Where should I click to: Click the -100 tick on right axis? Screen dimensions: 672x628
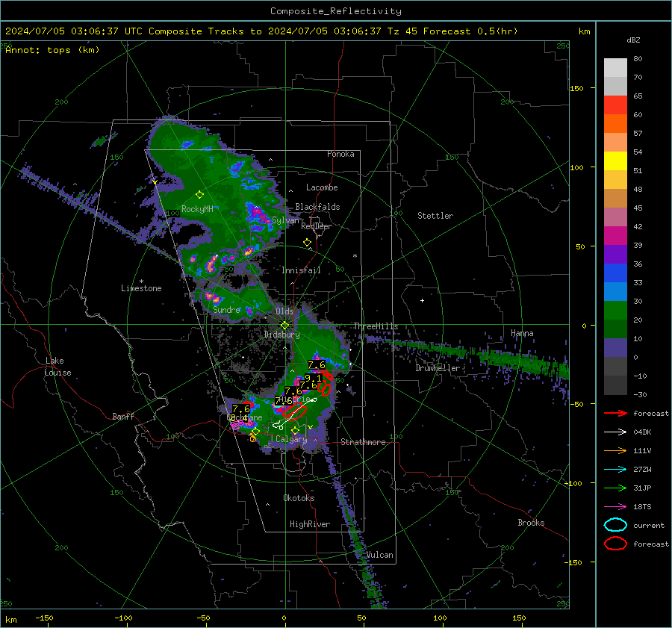click(573, 483)
